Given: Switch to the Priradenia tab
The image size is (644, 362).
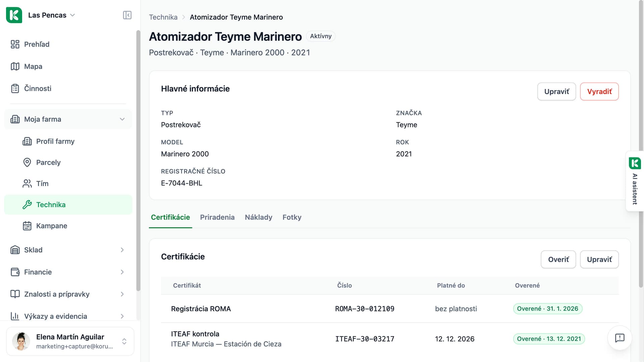Looking at the screenshot, I should (x=217, y=218).
